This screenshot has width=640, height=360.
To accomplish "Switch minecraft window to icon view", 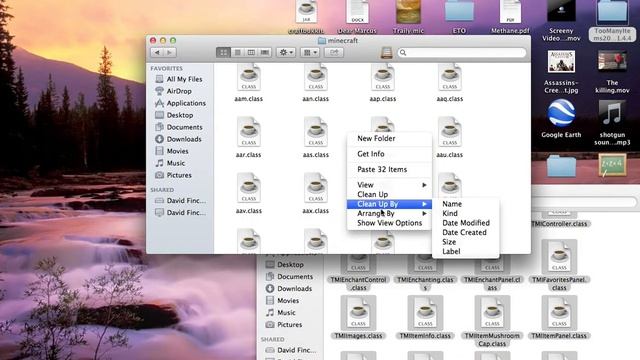I will pyautogui.click(x=223, y=52).
